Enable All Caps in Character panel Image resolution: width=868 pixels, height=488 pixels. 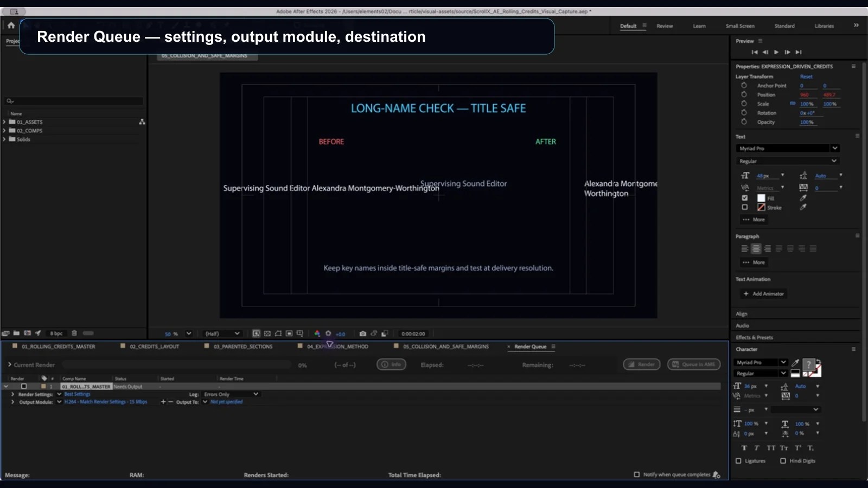click(771, 448)
